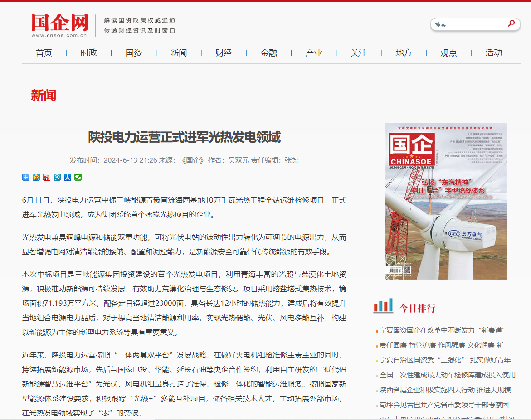Share article to WeChat
The width and height of the screenshot is (531, 420).
click(x=78, y=177)
